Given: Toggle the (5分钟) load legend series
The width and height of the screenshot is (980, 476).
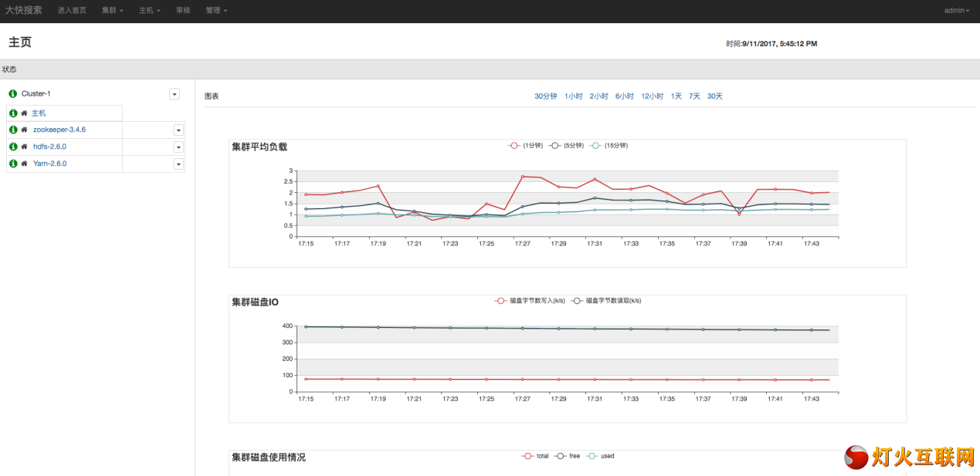Looking at the screenshot, I should tap(565, 145).
